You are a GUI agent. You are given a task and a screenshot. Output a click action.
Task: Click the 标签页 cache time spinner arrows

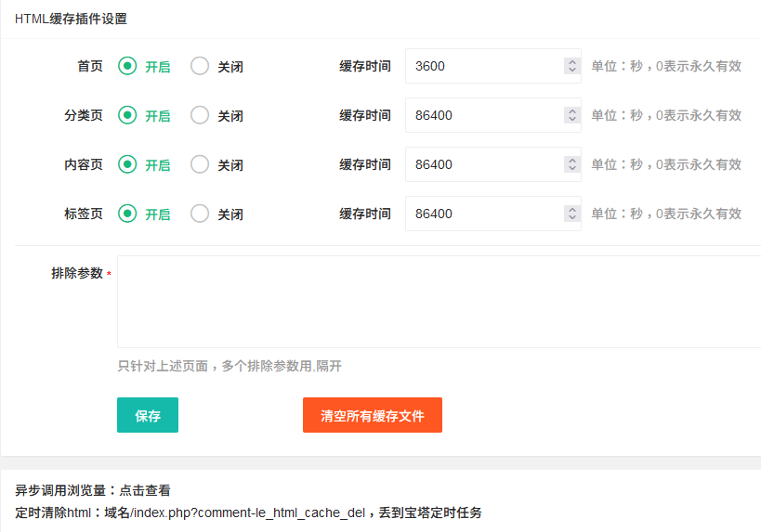click(572, 214)
